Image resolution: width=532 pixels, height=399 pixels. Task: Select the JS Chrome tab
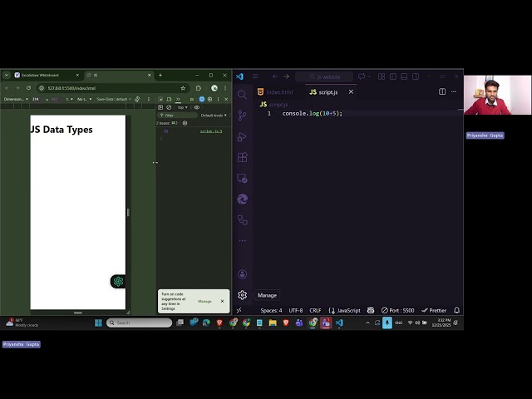coord(118,75)
